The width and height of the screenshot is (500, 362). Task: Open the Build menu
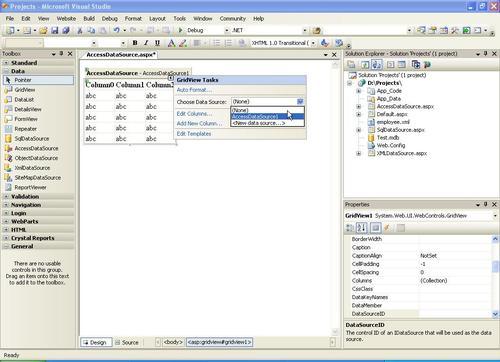click(x=89, y=19)
